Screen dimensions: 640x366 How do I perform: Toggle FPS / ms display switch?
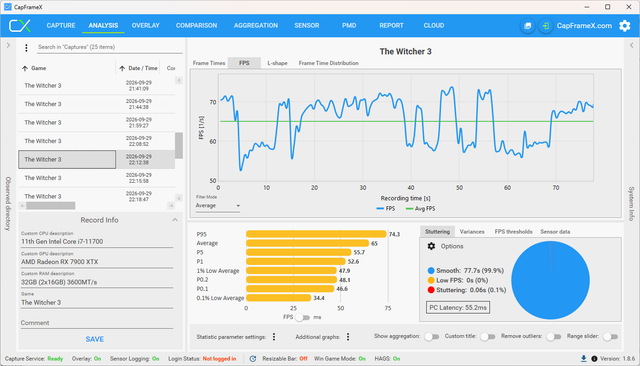pyautogui.click(x=302, y=317)
